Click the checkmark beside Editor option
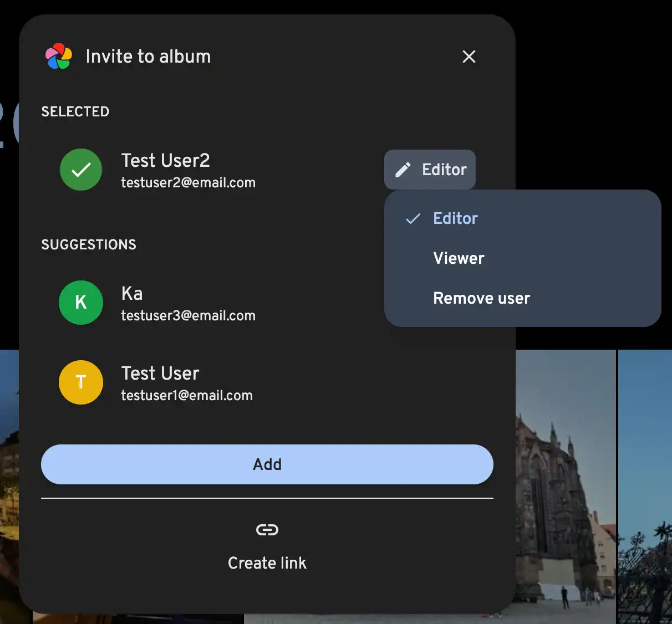 pyautogui.click(x=413, y=218)
